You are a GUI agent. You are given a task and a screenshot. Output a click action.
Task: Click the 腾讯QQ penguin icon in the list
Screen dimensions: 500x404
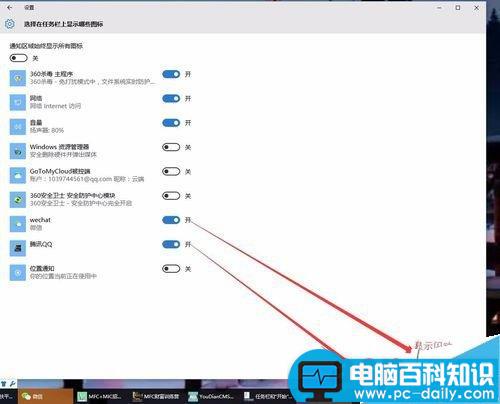[18, 248]
